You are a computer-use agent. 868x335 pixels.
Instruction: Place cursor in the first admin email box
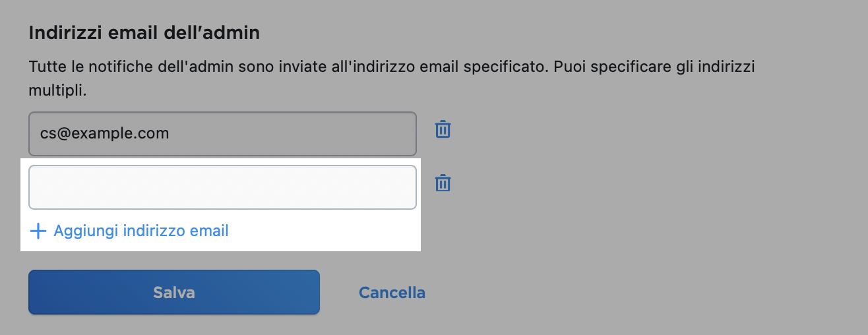tap(222, 134)
